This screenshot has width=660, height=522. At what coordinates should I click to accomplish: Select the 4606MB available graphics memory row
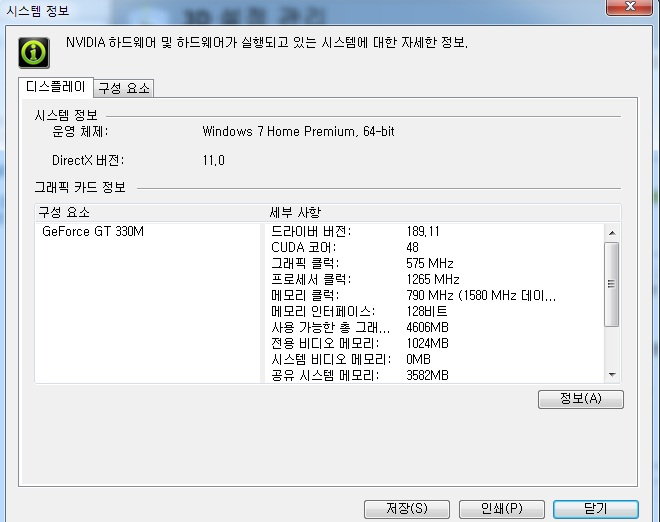pos(435,328)
